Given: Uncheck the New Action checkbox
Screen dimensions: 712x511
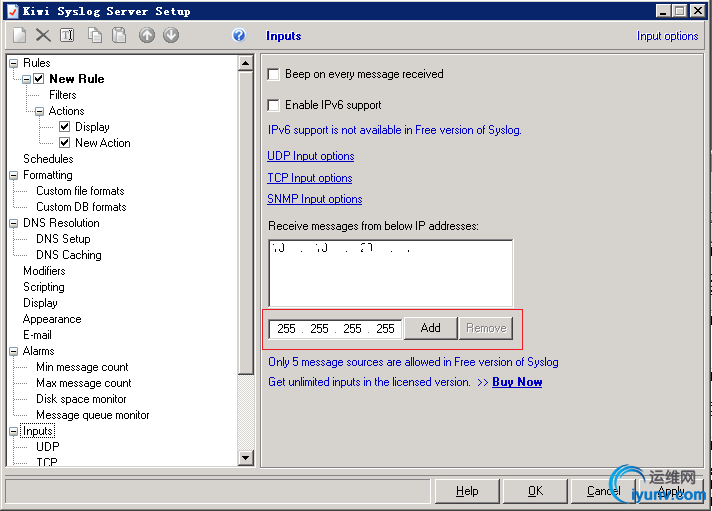Looking at the screenshot, I should [x=64, y=143].
